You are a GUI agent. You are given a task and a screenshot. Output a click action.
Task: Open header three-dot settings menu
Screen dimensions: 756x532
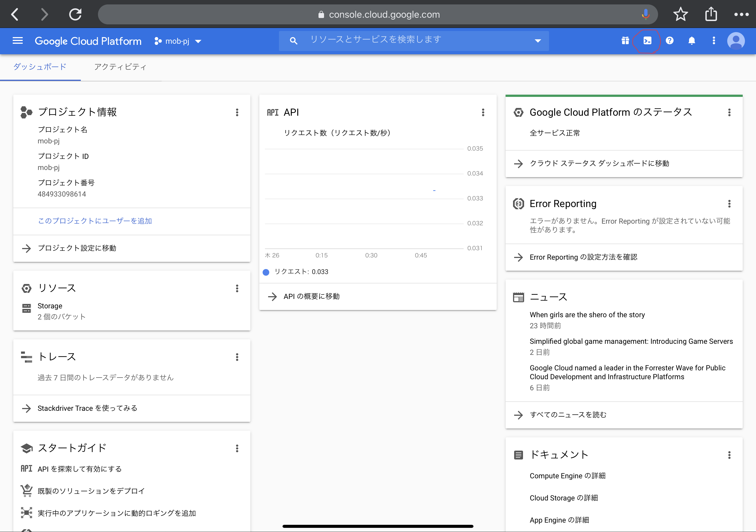tap(714, 41)
